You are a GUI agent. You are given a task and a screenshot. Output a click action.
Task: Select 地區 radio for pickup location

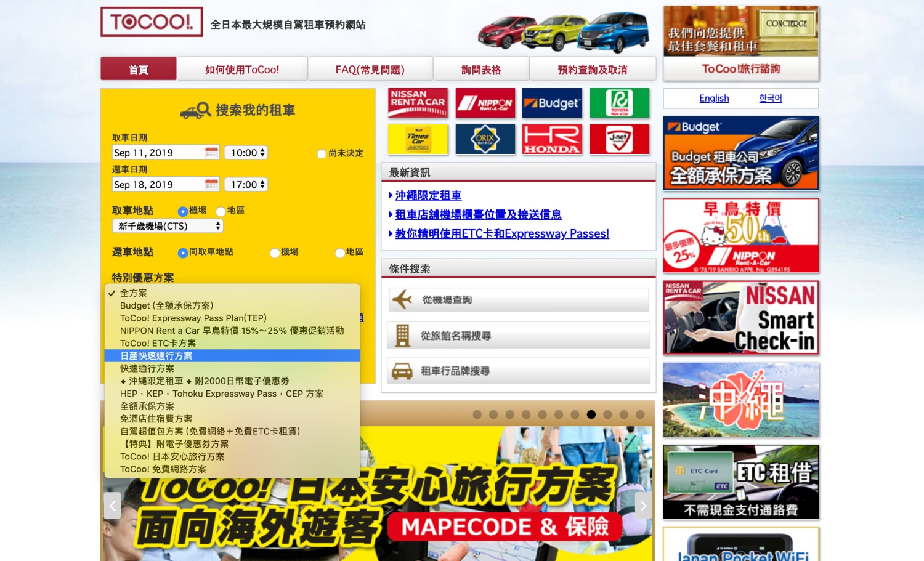coord(221,211)
